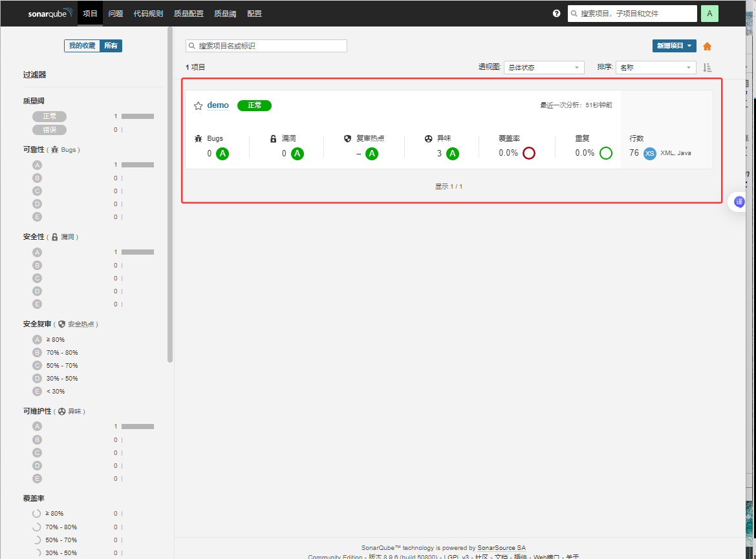This screenshot has width=756, height=559.
Task: Click the filter sidebar scrollbar
Action: [169, 195]
